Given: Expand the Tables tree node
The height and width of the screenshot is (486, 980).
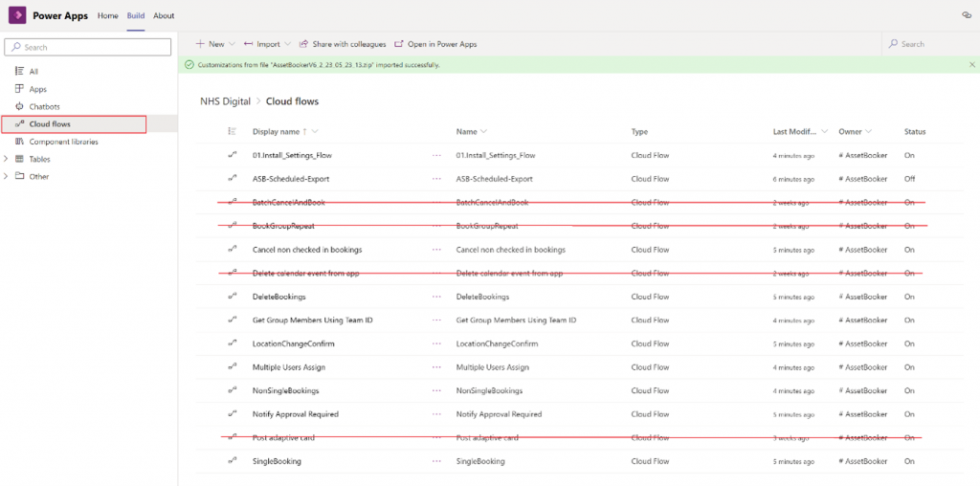Looking at the screenshot, I should pyautogui.click(x=7, y=160).
